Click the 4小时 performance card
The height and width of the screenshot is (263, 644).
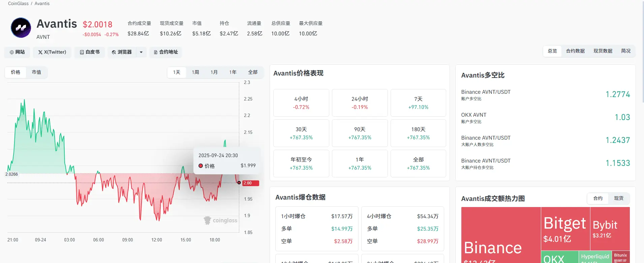[x=301, y=103]
